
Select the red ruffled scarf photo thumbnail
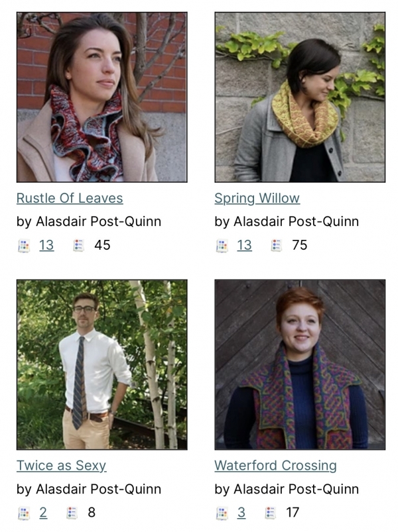coord(102,97)
